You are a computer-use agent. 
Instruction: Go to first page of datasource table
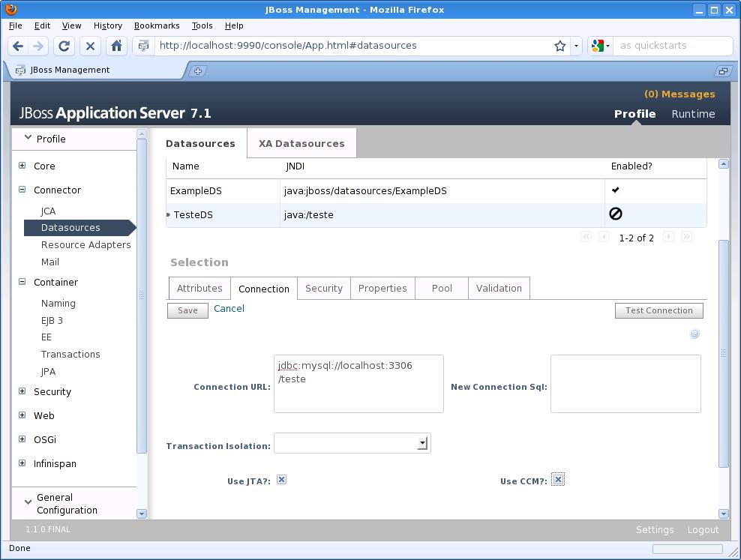point(586,237)
